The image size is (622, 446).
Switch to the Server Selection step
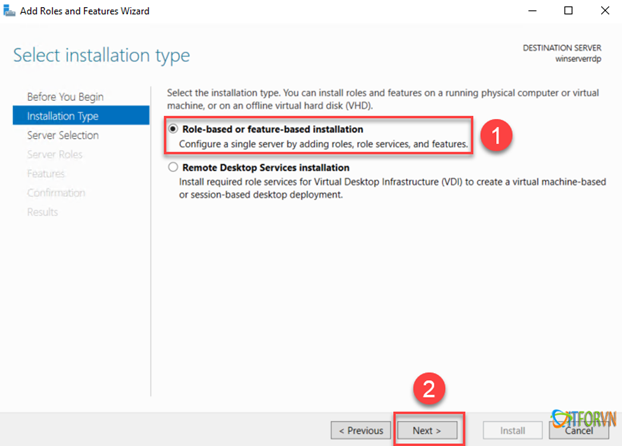[x=63, y=135]
